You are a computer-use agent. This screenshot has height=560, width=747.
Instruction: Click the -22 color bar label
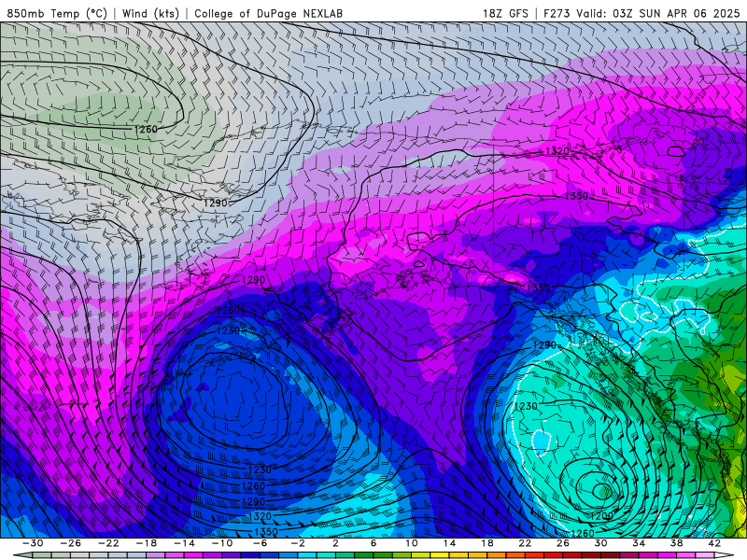click(x=108, y=543)
